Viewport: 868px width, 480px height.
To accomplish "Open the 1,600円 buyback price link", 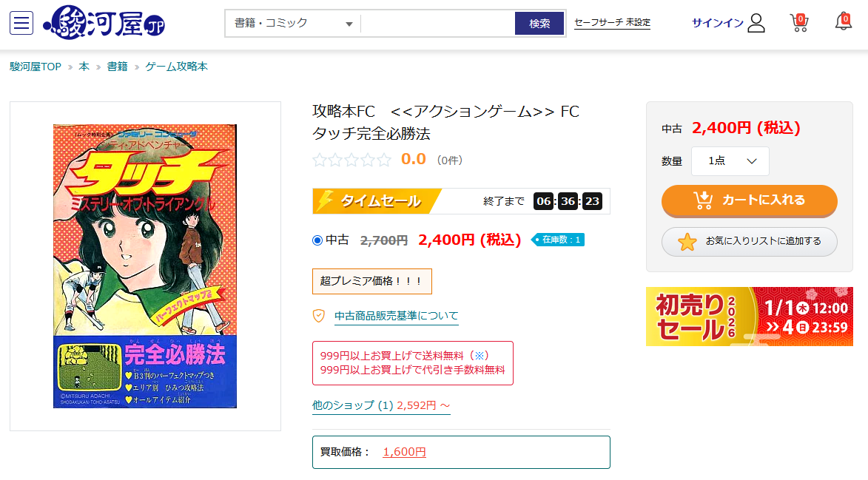I will [x=404, y=452].
